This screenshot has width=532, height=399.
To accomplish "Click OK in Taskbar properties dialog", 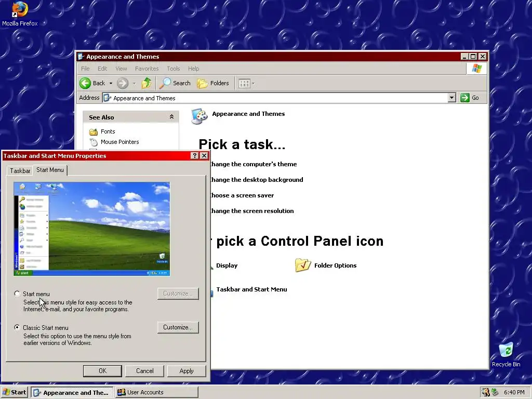I will [102, 371].
